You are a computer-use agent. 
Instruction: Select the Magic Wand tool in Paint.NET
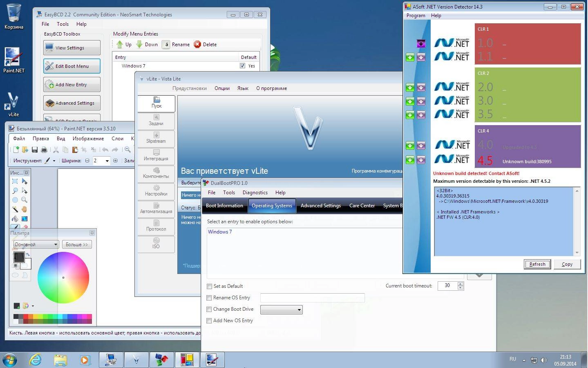(15, 209)
